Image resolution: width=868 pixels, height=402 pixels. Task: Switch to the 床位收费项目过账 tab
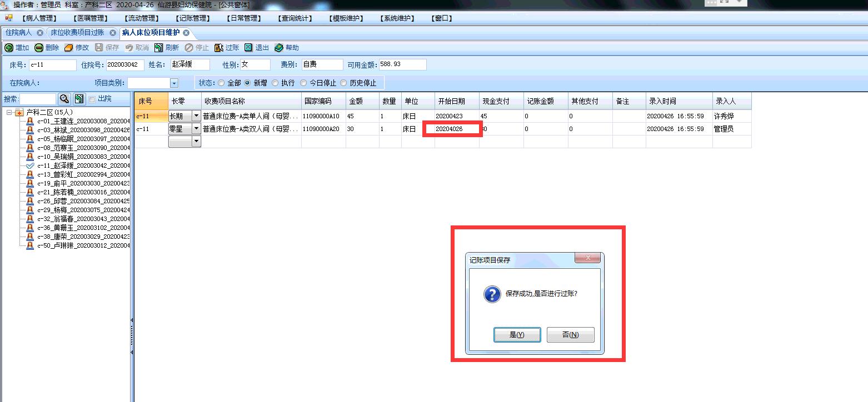coord(77,33)
